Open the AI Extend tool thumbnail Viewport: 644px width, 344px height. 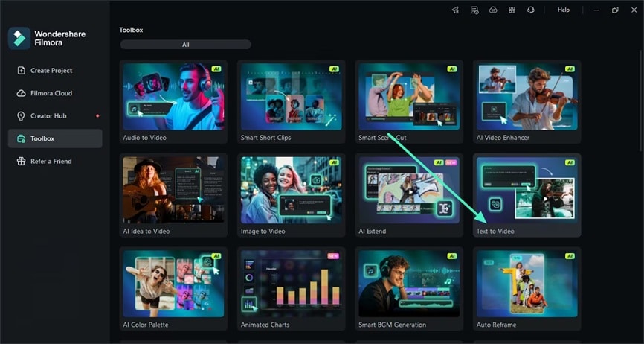click(x=409, y=190)
